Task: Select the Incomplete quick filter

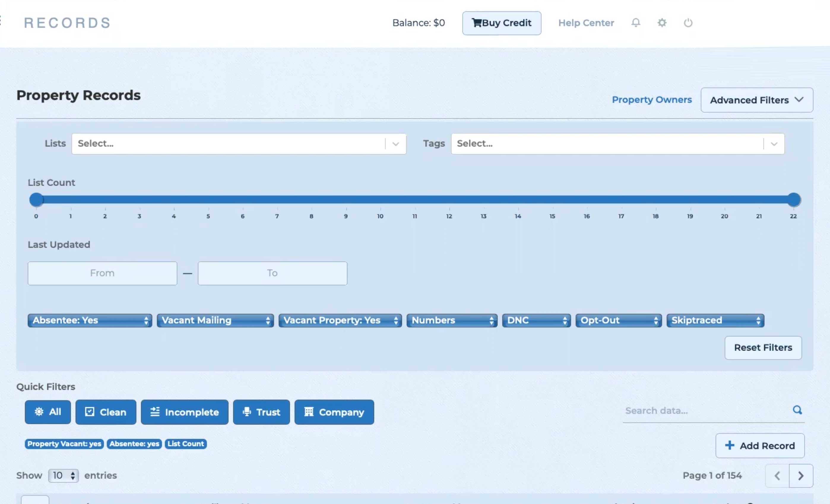Action: coord(184,412)
